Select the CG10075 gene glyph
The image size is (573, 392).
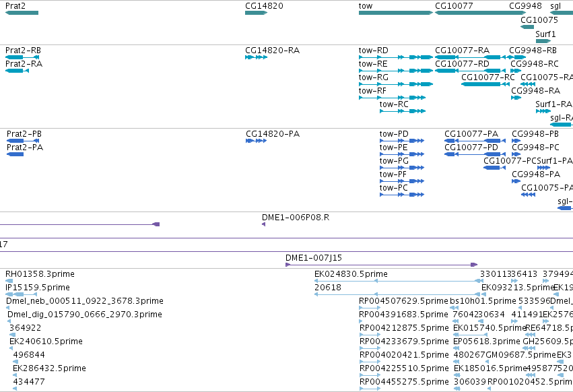[x=527, y=27]
